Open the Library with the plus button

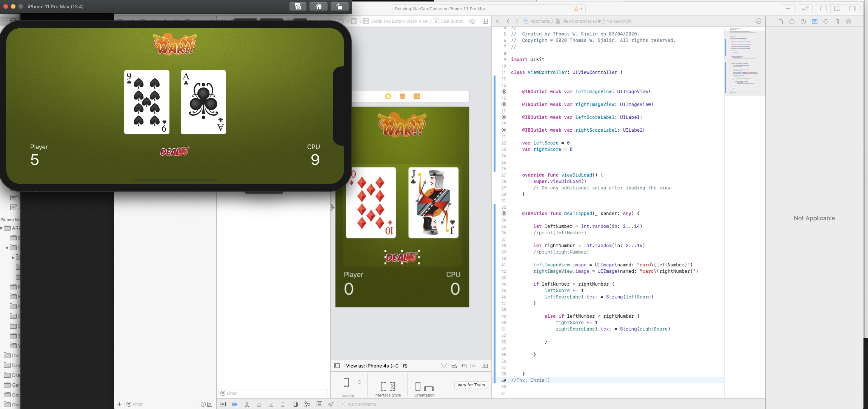(x=788, y=9)
